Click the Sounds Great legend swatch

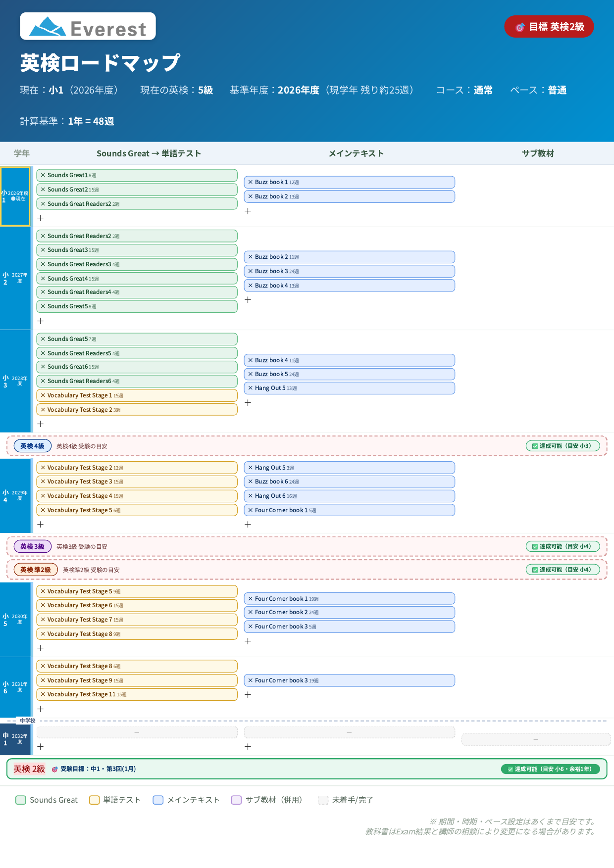[21, 800]
